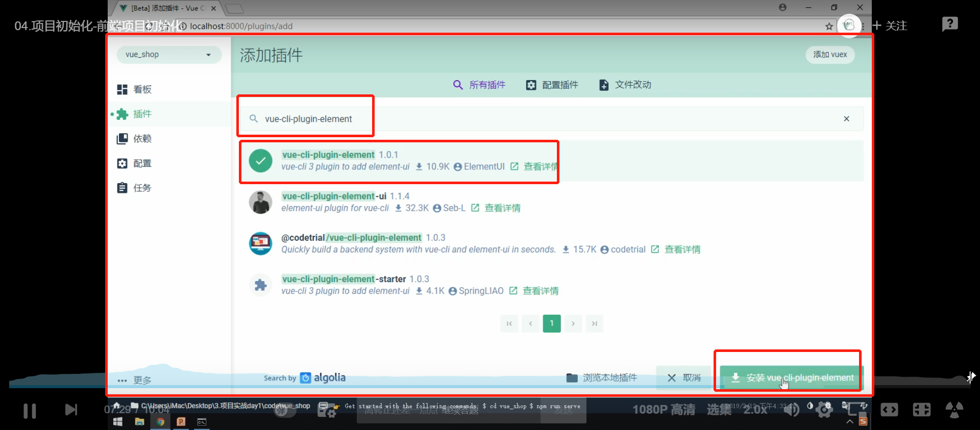
Task: Click the + 关注 follow button
Action: point(890,26)
